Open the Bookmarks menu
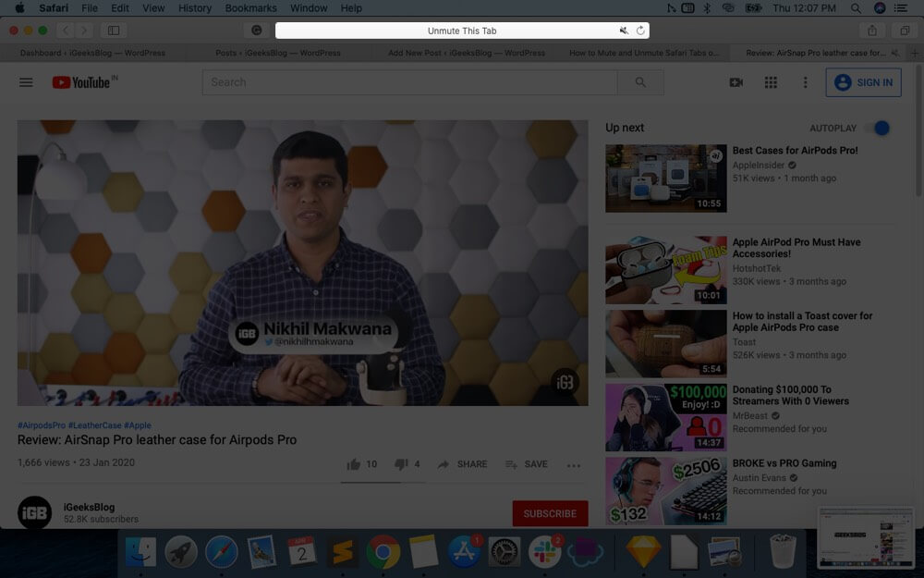This screenshot has width=924, height=578. click(250, 8)
